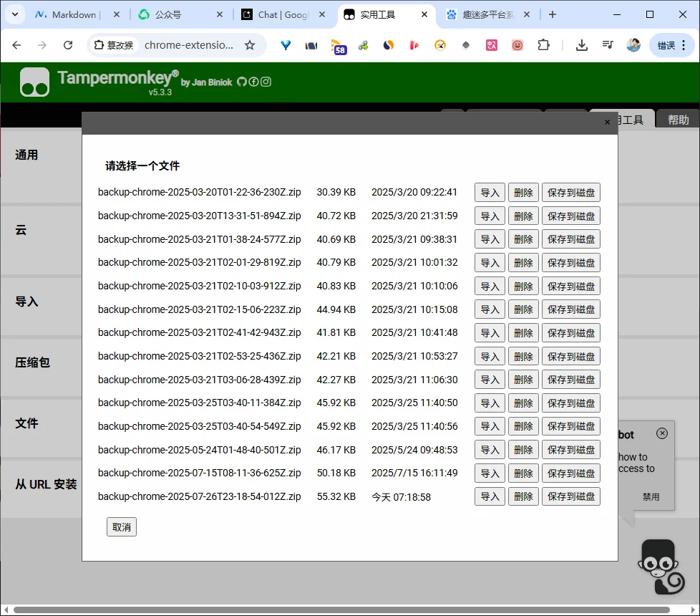The height and width of the screenshot is (616, 700).
Task: Click the 30.39 KB size value
Action: coord(336,192)
